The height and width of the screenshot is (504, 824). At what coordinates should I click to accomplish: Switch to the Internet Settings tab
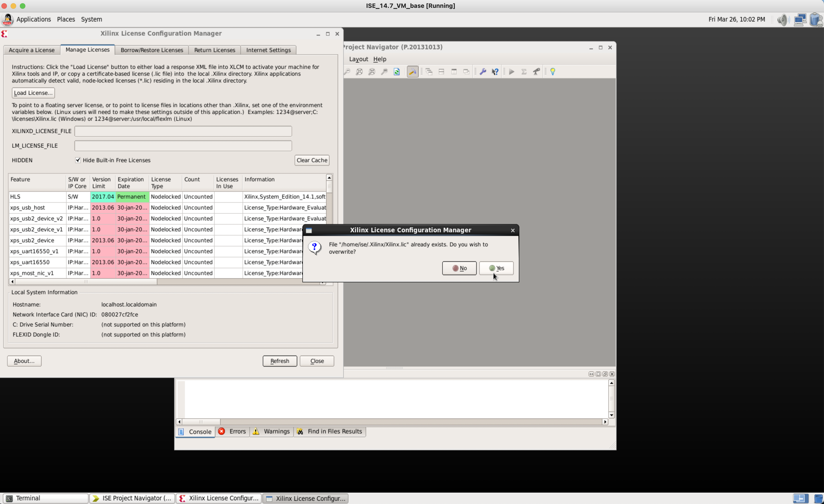point(268,50)
